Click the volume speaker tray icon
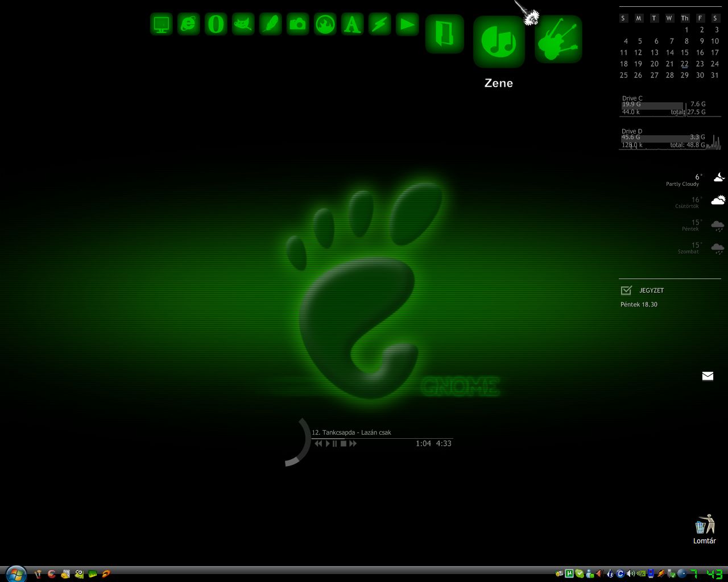This screenshot has height=582, width=728. pyautogui.click(x=630, y=573)
